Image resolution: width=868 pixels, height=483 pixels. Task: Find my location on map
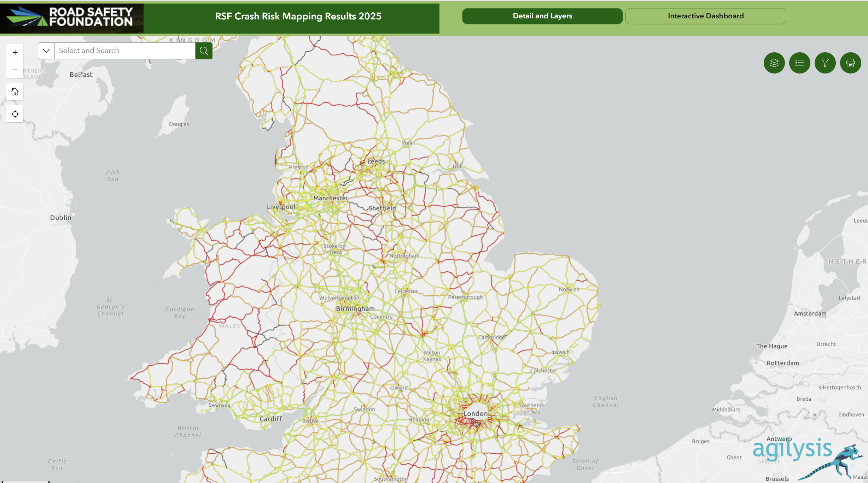click(x=15, y=114)
